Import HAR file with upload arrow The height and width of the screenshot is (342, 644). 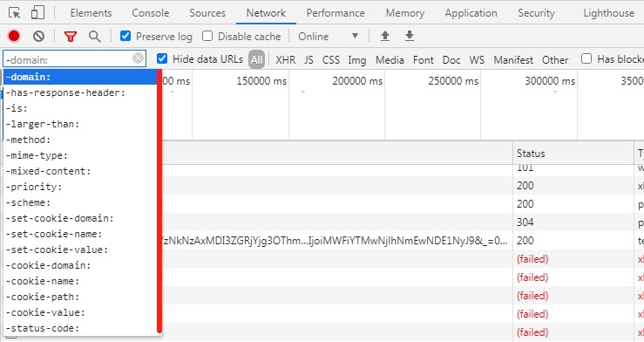385,36
